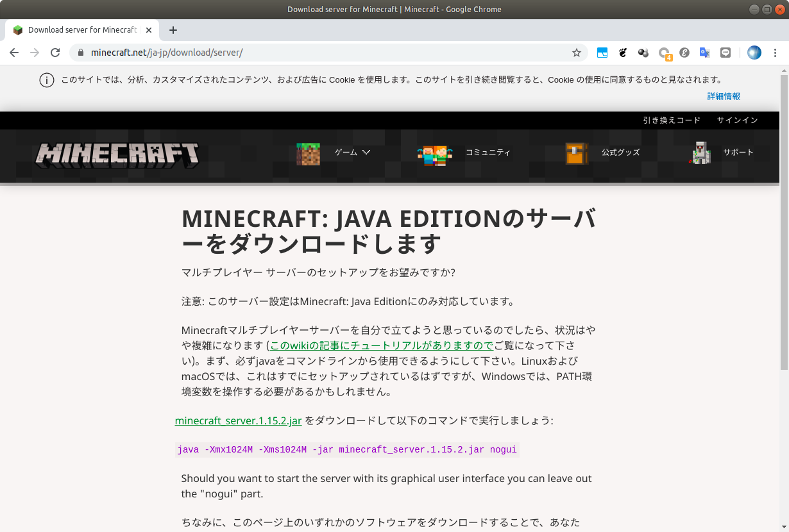Open the コミュニティ menu item
Viewport: 789px width, 532px height.
488,153
